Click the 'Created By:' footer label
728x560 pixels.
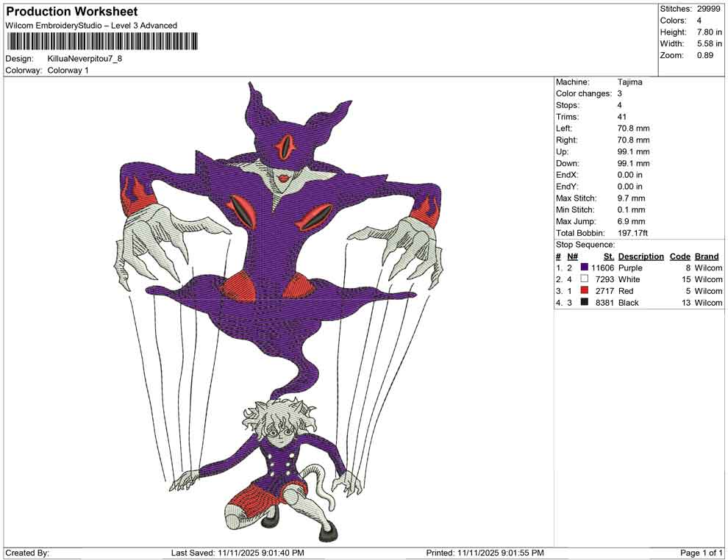tap(27, 553)
